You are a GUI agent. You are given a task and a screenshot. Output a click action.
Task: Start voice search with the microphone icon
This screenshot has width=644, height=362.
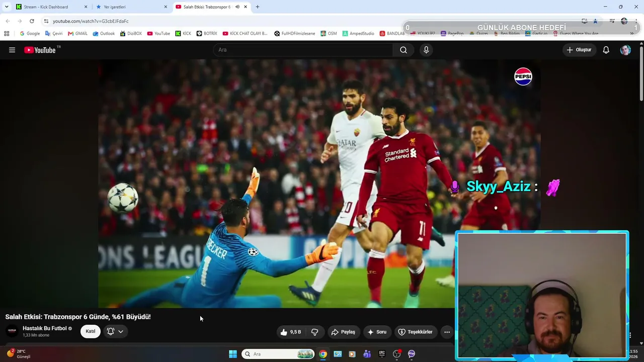click(x=426, y=50)
